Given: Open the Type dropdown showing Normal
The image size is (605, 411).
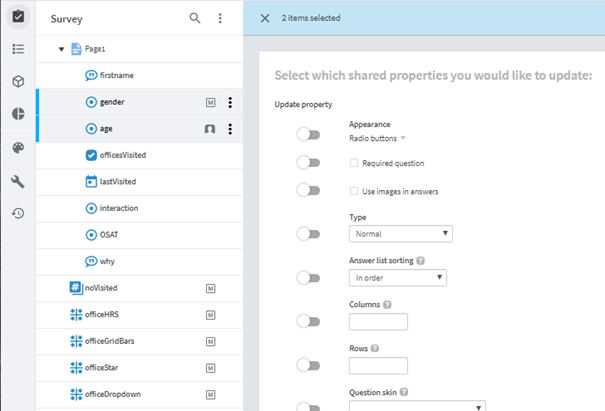Looking at the screenshot, I should coord(401,234).
